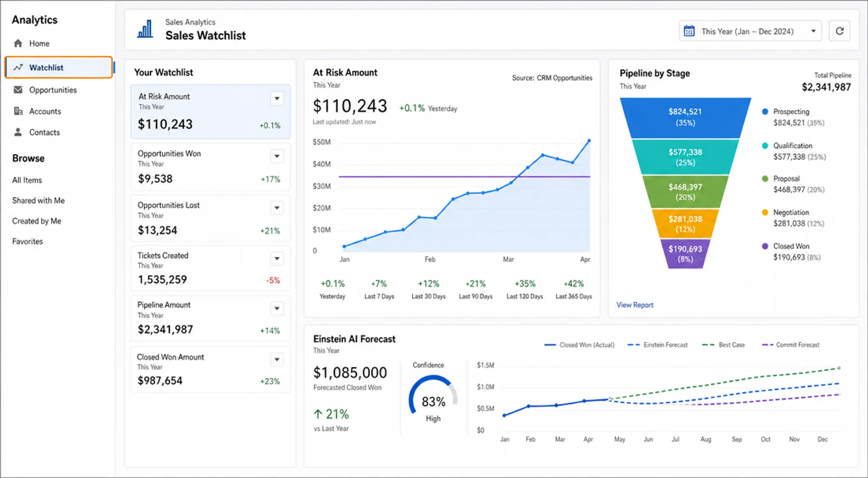This screenshot has width=868, height=478.
Task: Click the orange Negotiation legend dot
Action: 765,212
